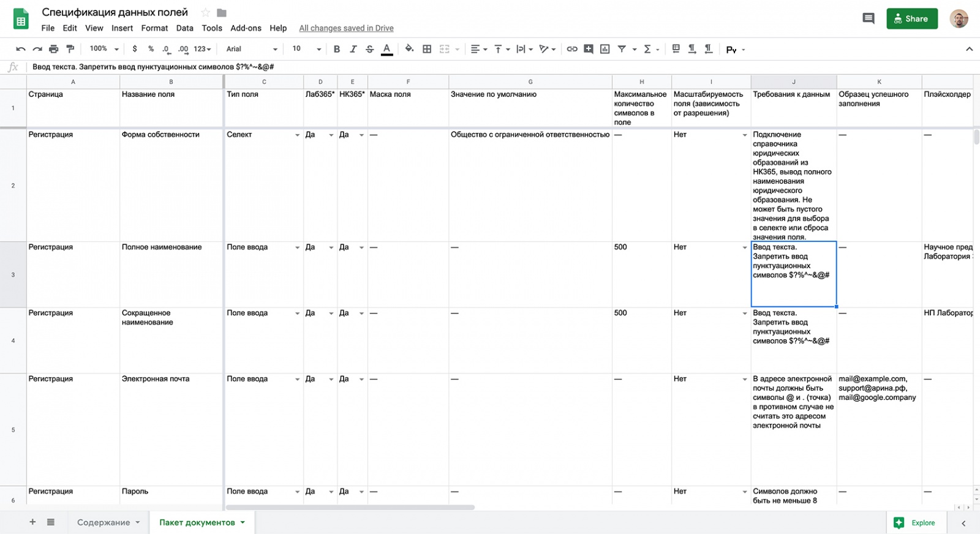The image size is (980, 534).
Task: Show the all sheets list
Action: pyautogui.click(x=51, y=522)
